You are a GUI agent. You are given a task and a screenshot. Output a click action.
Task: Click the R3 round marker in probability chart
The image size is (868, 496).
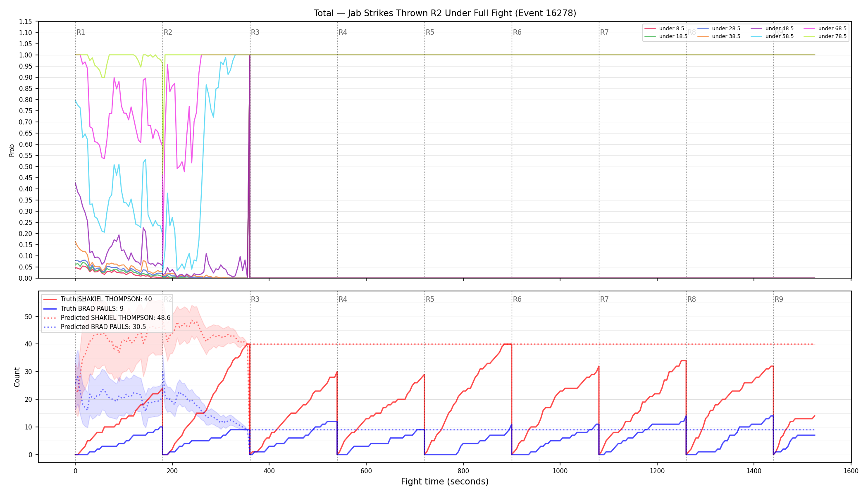pos(255,32)
